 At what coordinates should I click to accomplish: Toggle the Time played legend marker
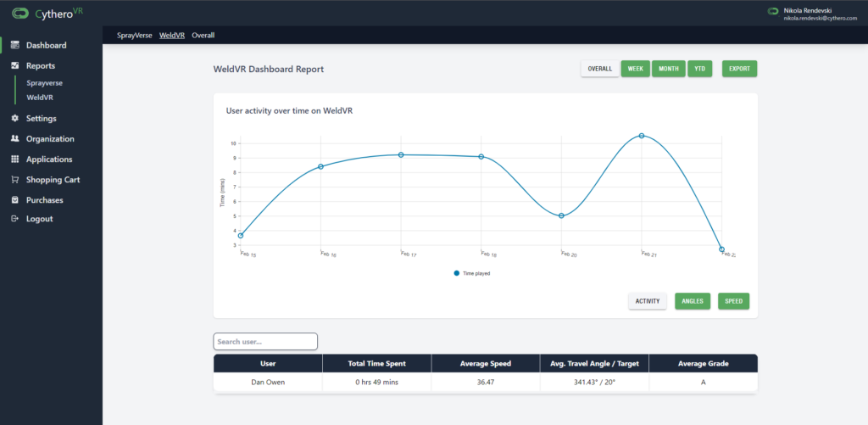pyautogui.click(x=458, y=273)
